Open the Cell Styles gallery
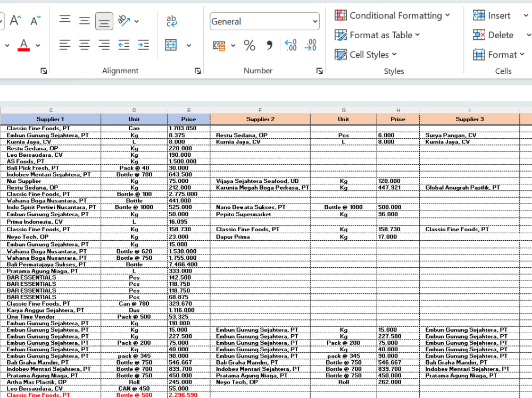Viewport: 532px width, 398px height. pos(366,55)
